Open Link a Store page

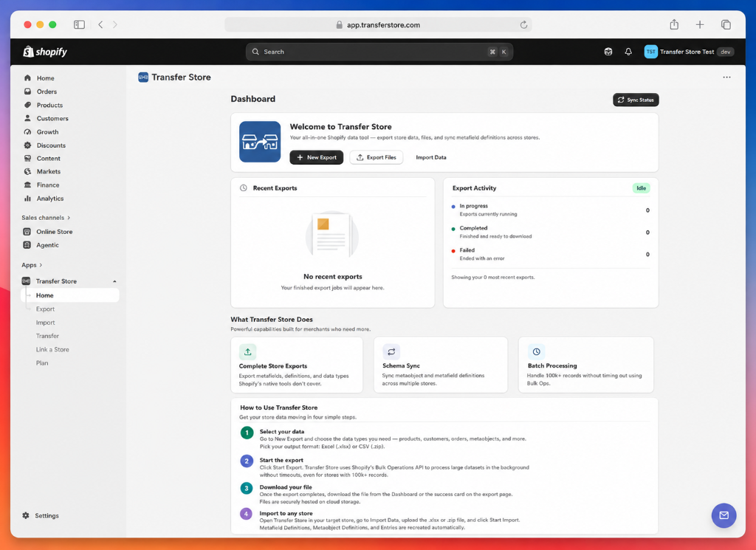point(52,349)
